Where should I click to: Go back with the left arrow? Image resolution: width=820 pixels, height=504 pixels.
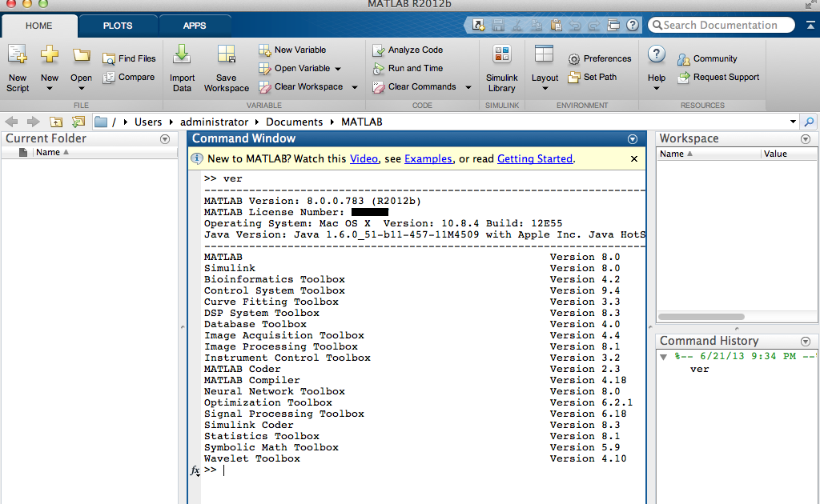[x=11, y=122]
